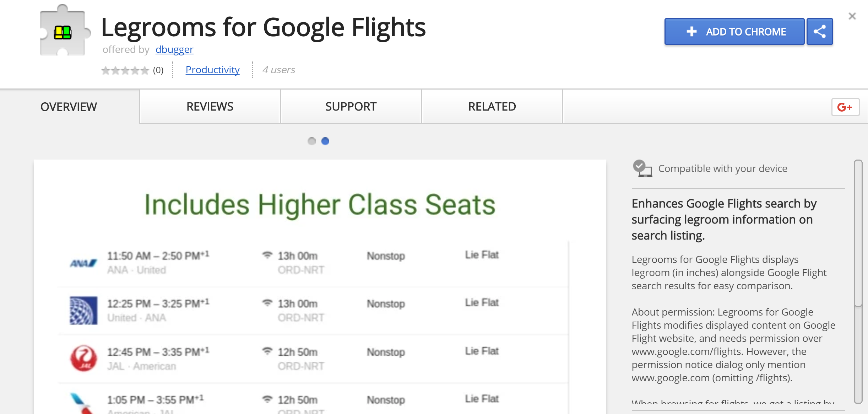Screen dimensions: 868x414
Task: Click the share icon button
Action: click(819, 32)
